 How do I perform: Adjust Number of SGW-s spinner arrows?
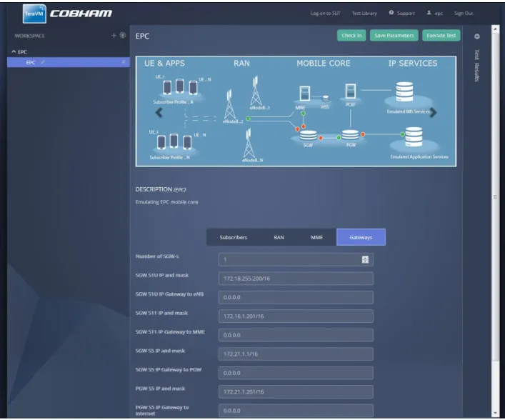tap(365, 259)
